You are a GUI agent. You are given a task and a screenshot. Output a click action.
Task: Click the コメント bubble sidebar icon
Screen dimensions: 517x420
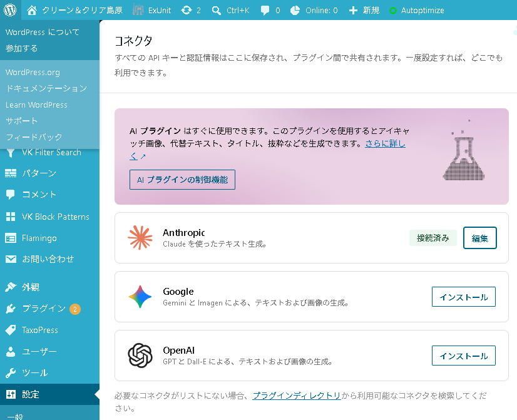[11, 195]
